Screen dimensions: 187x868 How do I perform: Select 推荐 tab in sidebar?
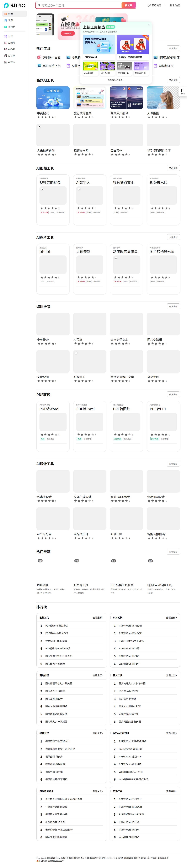coord(10,14)
